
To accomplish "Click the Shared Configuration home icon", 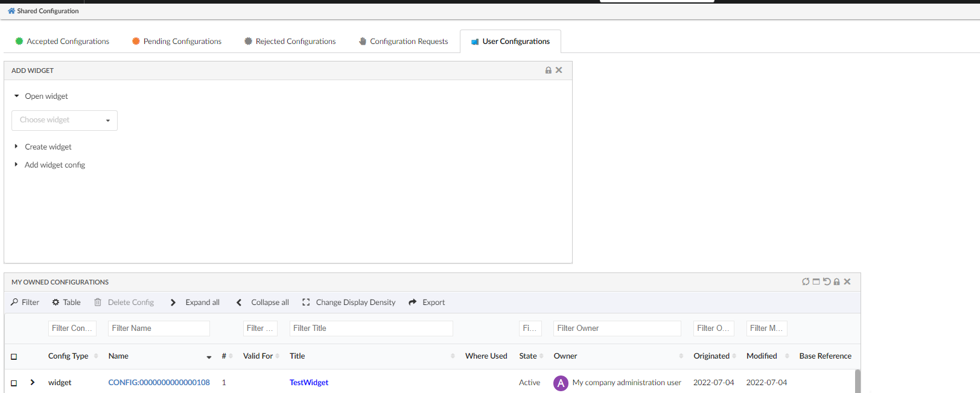I will [x=11, y=11].
